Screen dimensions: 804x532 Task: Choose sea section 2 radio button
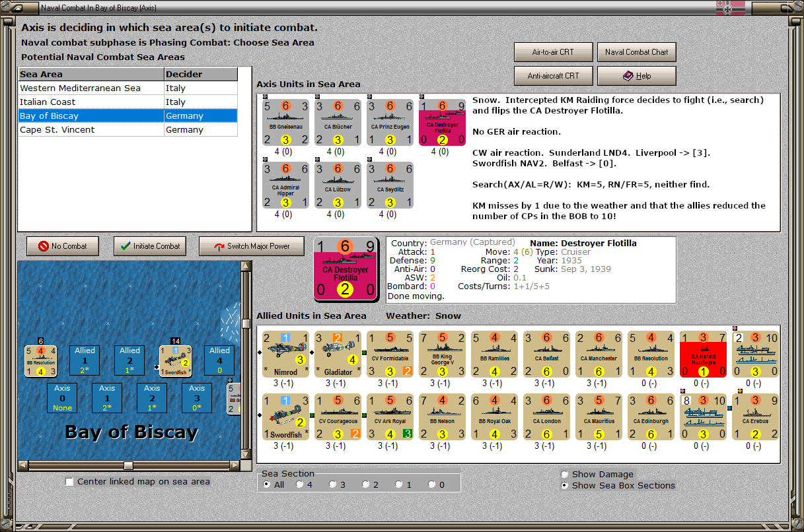[366, 484]
